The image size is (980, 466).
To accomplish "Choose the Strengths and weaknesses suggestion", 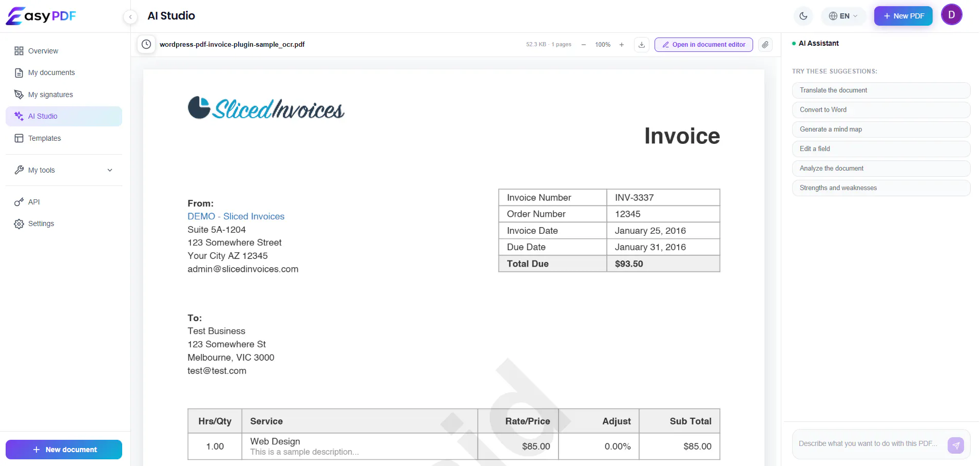I will point(881,188).
